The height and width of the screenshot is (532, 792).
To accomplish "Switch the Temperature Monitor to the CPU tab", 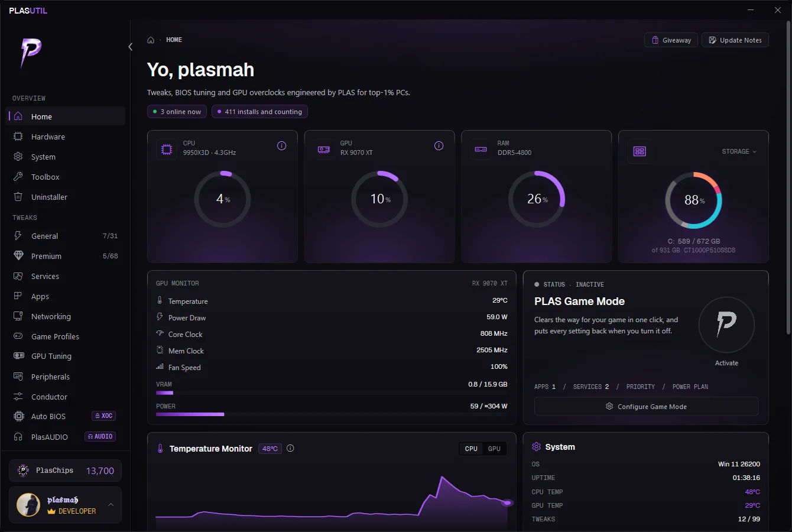I will click(x=471, y=449).
